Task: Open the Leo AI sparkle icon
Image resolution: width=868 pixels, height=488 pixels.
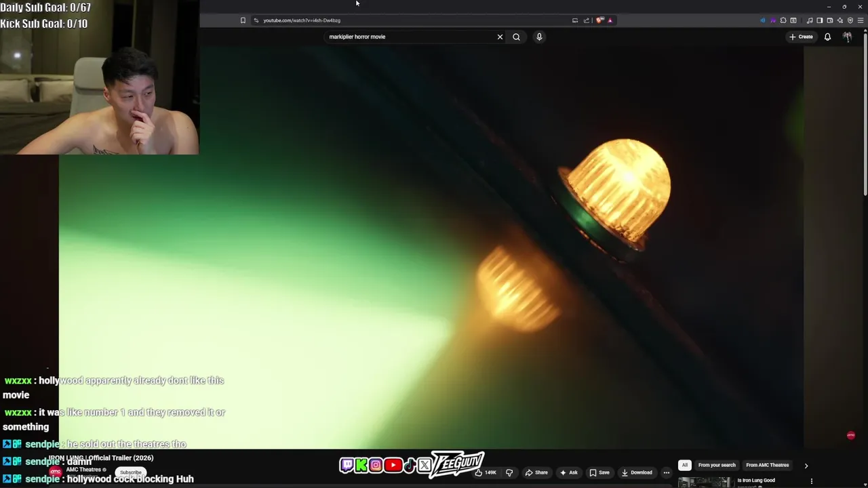Action: (840, 20)
